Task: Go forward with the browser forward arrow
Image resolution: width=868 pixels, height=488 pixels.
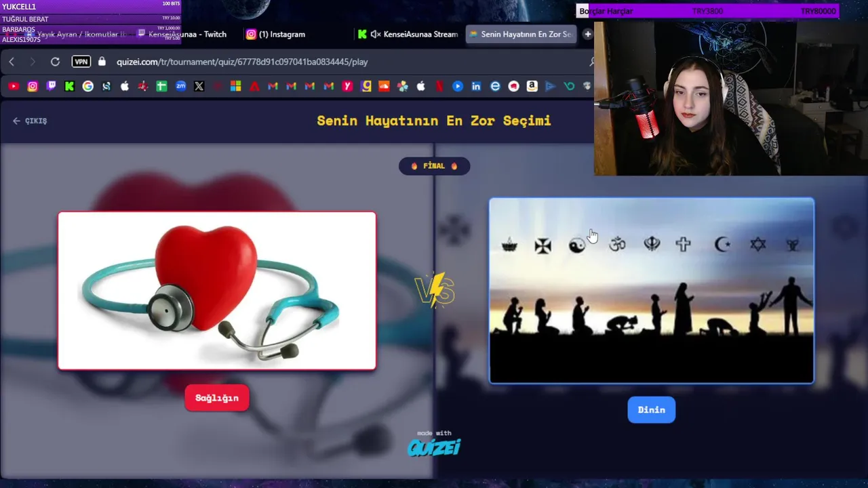Action: (x=33, y=62)
